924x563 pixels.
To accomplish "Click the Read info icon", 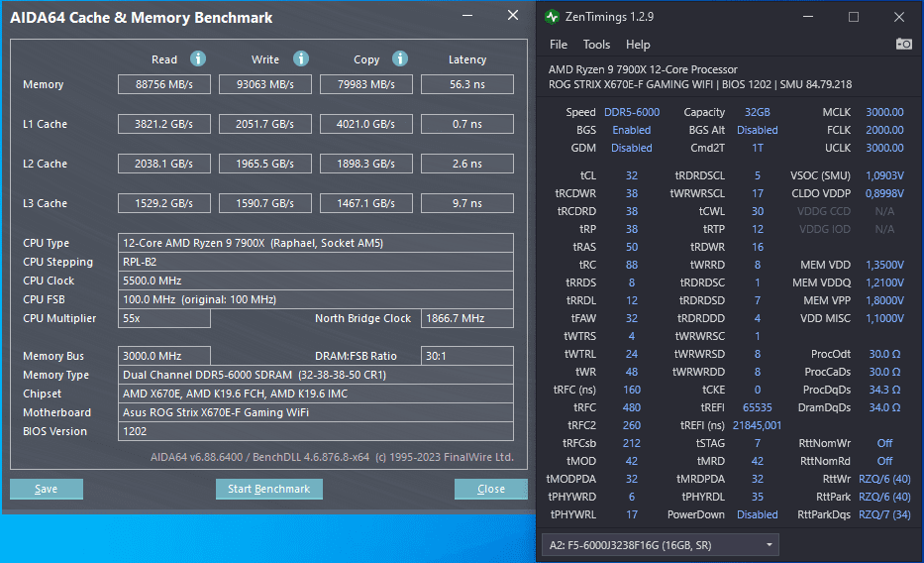I will click(x=198, y=58).
